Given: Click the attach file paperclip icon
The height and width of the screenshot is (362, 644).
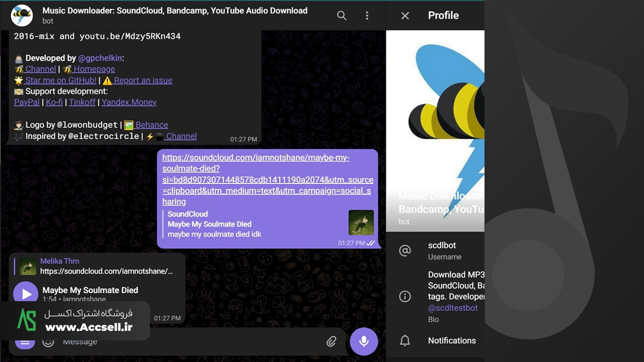Looking at the screenshot, I should (x=331, y=341).
